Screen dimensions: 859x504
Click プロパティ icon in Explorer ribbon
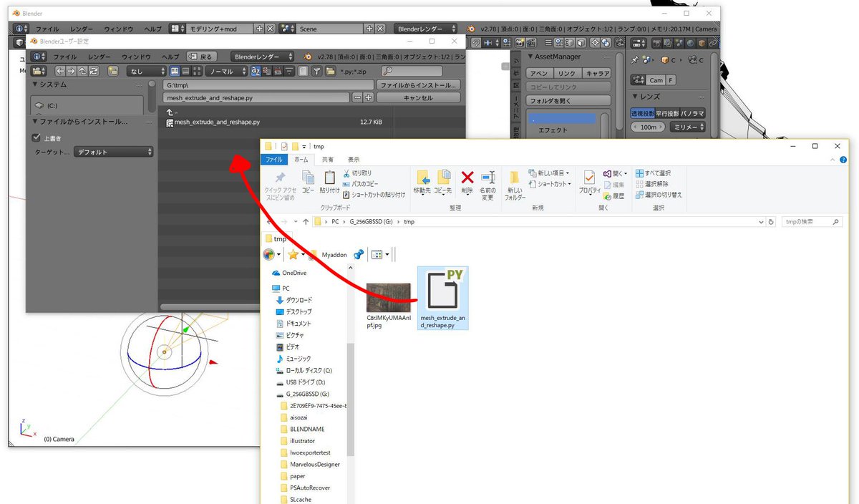[x=590, y=182]
